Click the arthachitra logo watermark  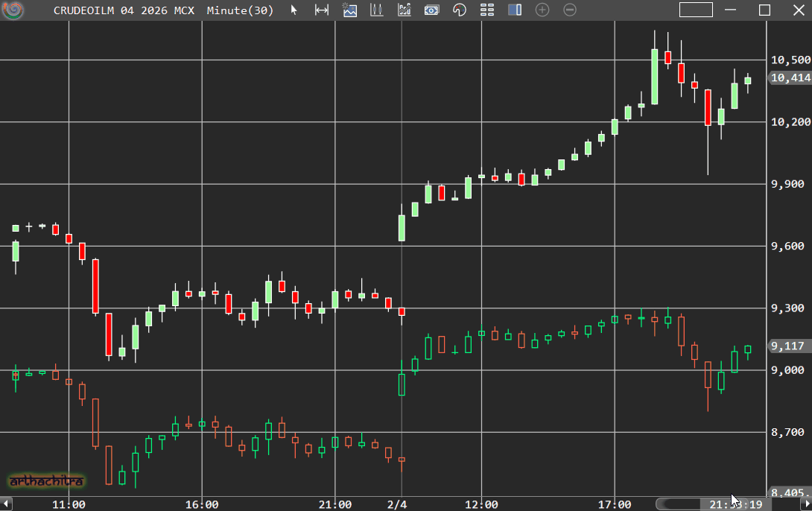click(47, 482)
